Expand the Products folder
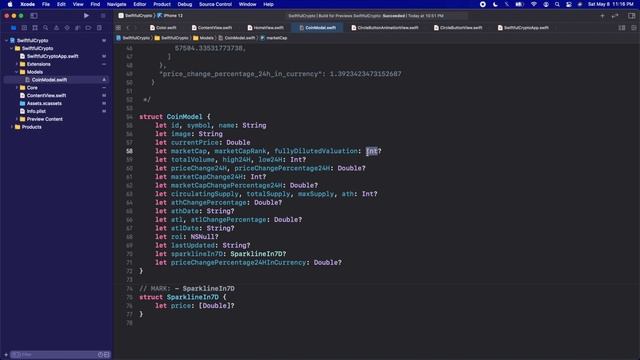The image size is (640, 360). (x=11, y=127)
